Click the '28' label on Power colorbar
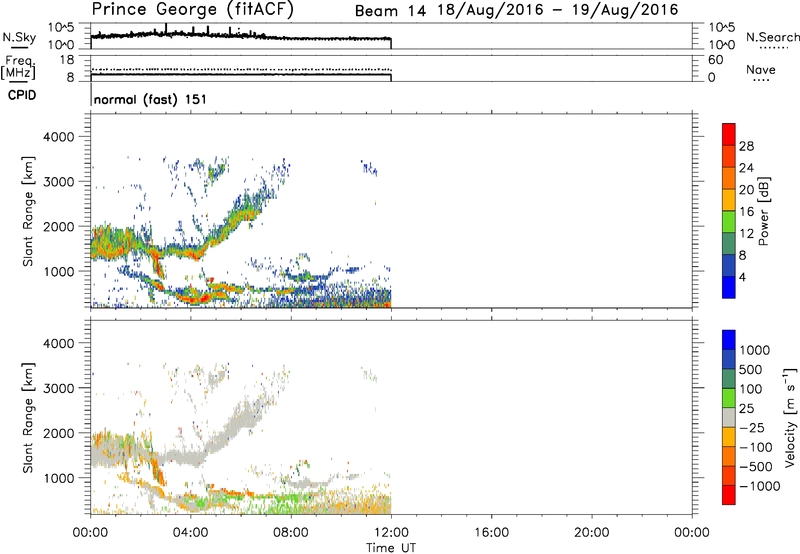The height and width of the screenshot is (554, 800). click(746, 146)
